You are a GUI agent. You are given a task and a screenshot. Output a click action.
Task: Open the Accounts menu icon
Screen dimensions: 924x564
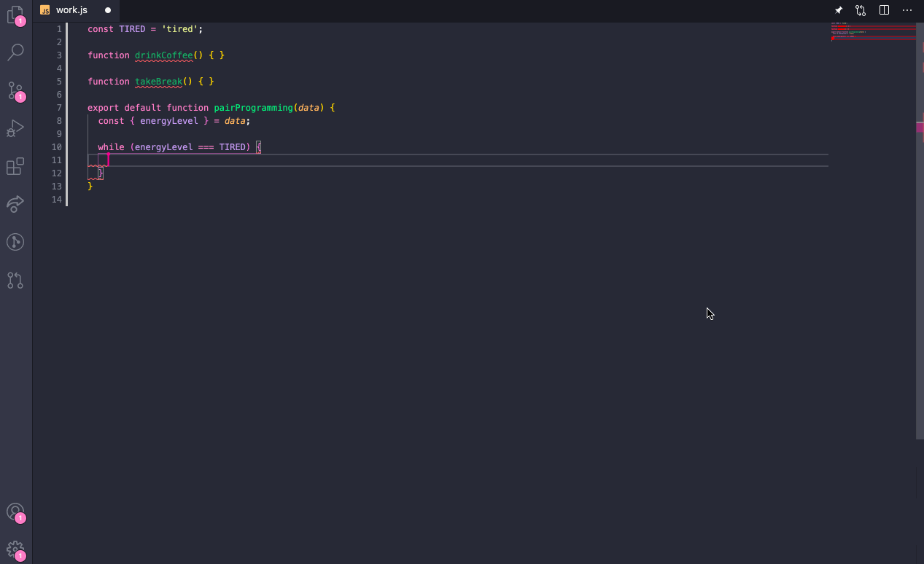point(15,512)
